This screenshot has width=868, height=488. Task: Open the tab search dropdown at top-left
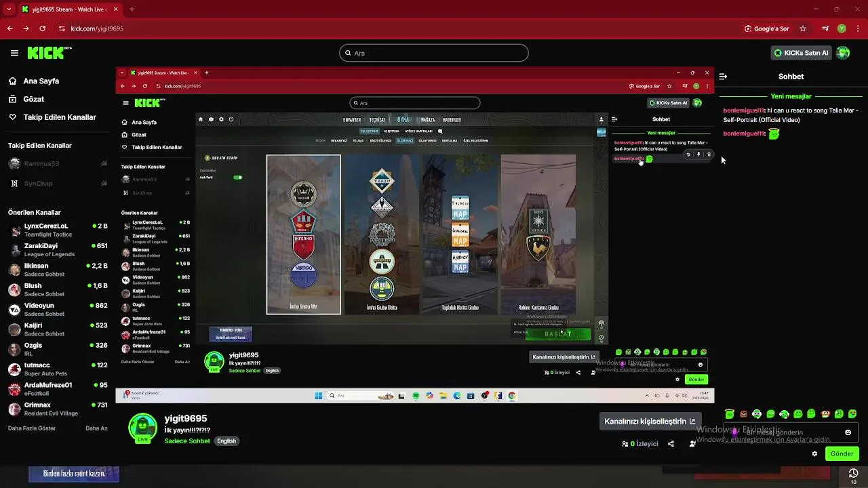(x=9, y=9)
